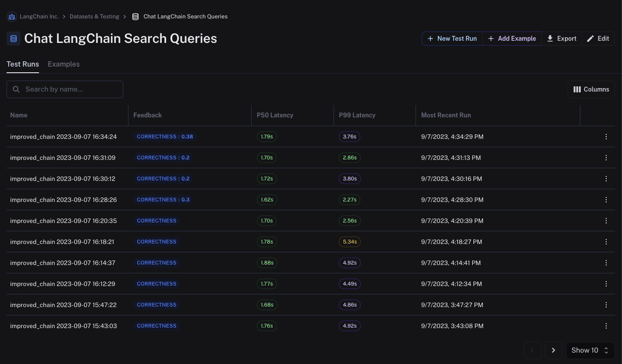Click the 3.76s P99 latency badge

[x=349, y=137]
